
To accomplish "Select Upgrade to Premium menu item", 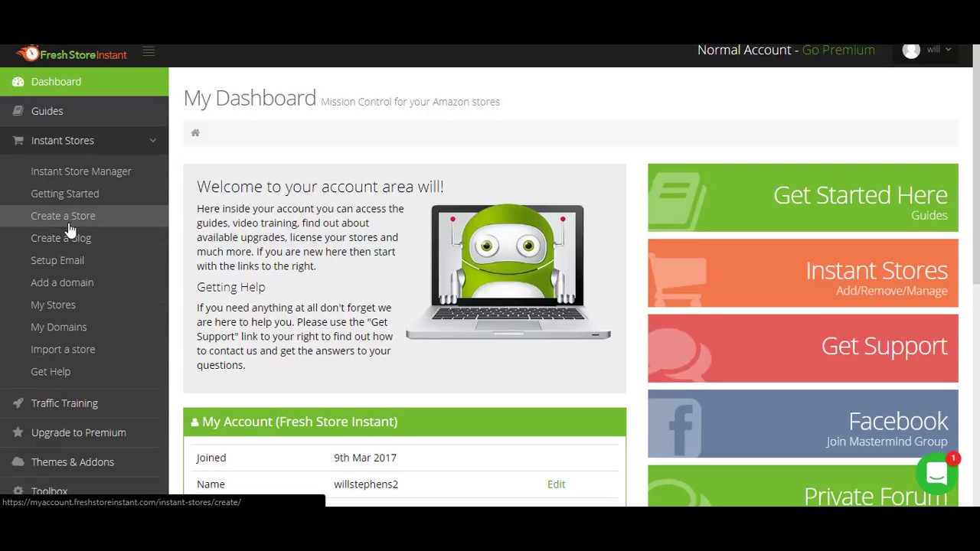I will [84, 432].
